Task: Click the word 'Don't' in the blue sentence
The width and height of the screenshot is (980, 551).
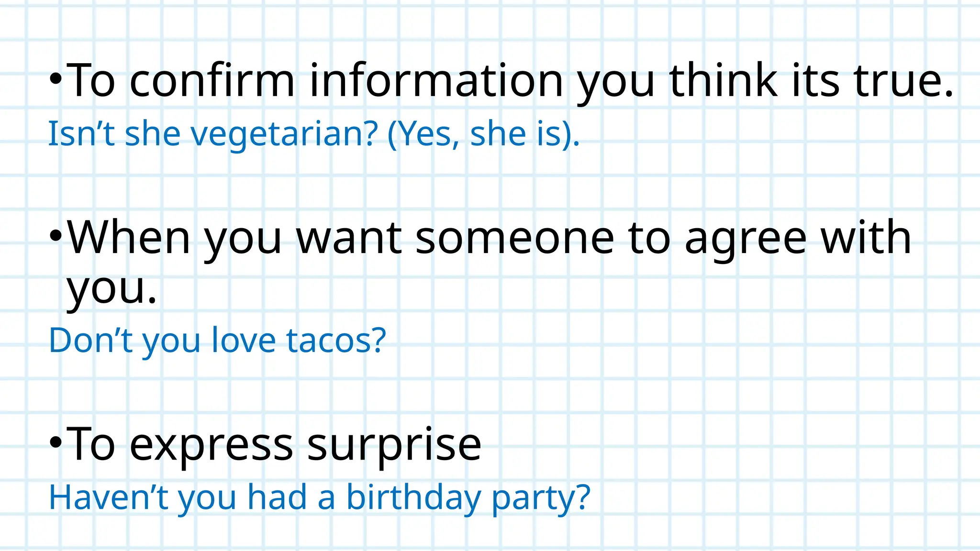Action: [91, 341]
